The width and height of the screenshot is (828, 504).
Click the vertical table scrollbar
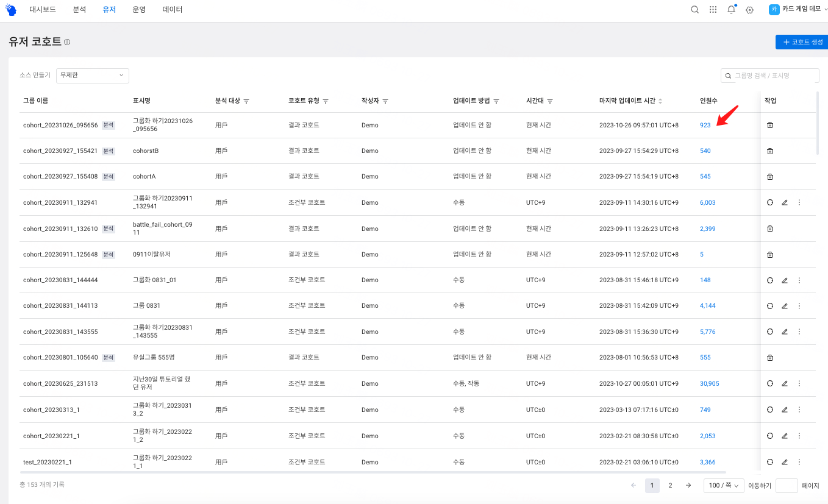(x=818, y=122)
